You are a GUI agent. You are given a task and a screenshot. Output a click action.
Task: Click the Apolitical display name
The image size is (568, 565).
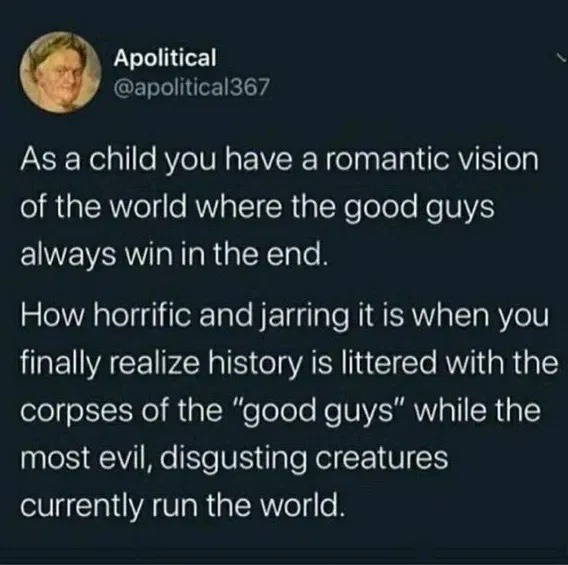pos(165,58)
